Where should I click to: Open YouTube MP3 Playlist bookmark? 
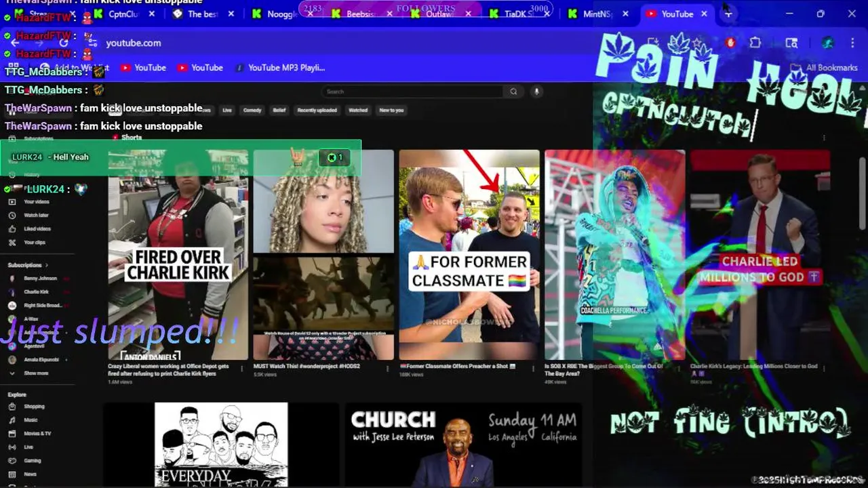tap(279, 67)
